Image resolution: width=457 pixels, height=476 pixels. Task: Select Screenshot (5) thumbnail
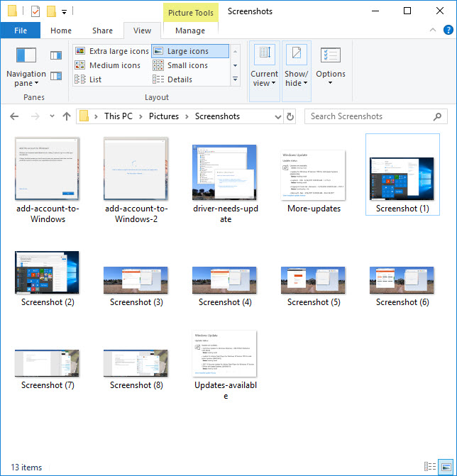point(314,280)
